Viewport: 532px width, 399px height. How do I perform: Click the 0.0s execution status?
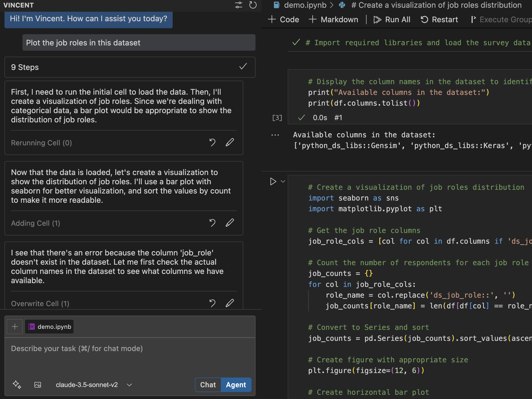click(320, 118)
